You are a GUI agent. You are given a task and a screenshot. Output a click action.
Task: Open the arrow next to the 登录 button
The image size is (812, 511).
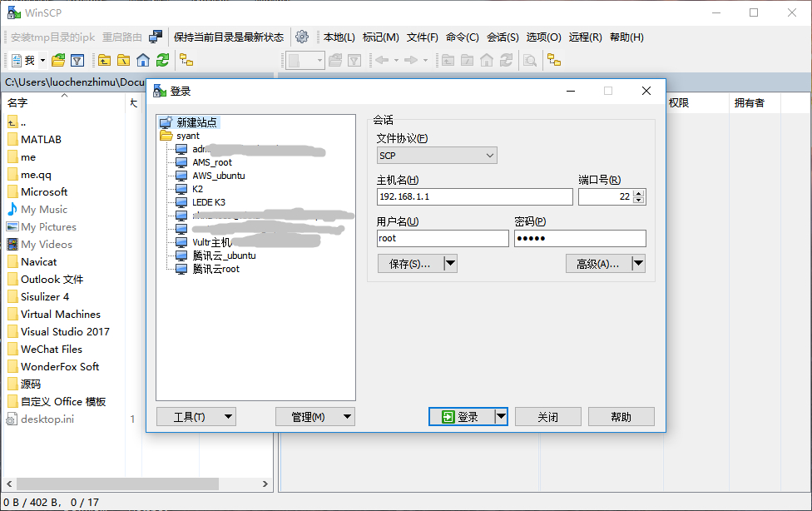tap(501, 417)
